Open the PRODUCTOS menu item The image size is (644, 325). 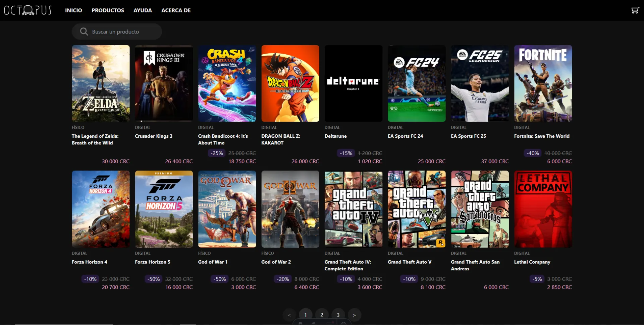pyautogui.click(x=108, y=10)
